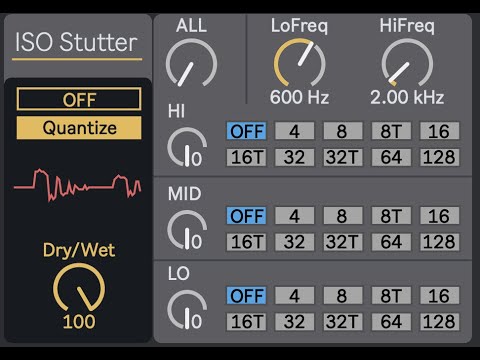Select 32T in the LO band
This screenshot has width=480, height=360.
(343, 322)
